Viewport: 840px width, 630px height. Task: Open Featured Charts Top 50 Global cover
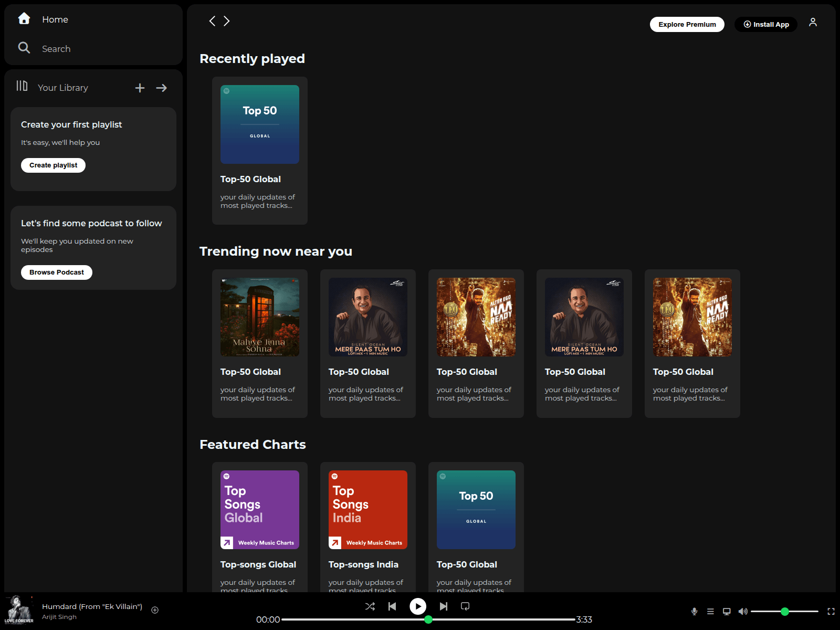pos(476,510)
